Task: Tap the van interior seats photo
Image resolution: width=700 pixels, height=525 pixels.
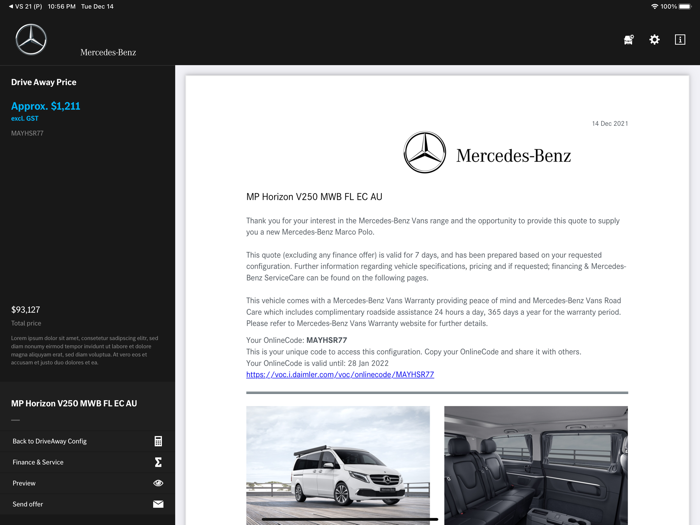Action: click(x=536, y=465)
